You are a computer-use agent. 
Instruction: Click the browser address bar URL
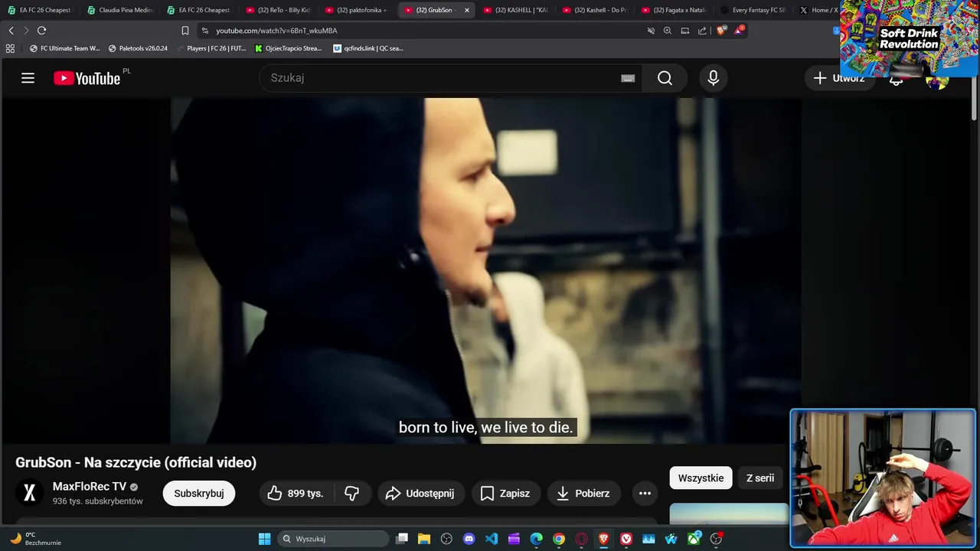point(276,31)
